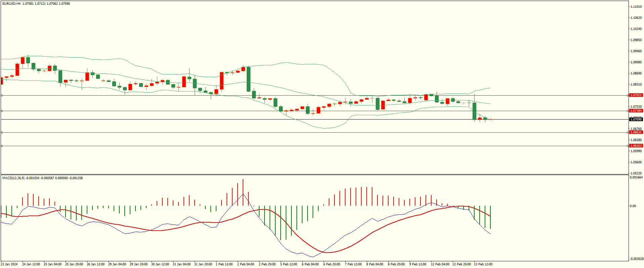Click the 25 Jan 04:00 time label
The width and height of the screenshot is (644, 268).
tap(52, 264)
